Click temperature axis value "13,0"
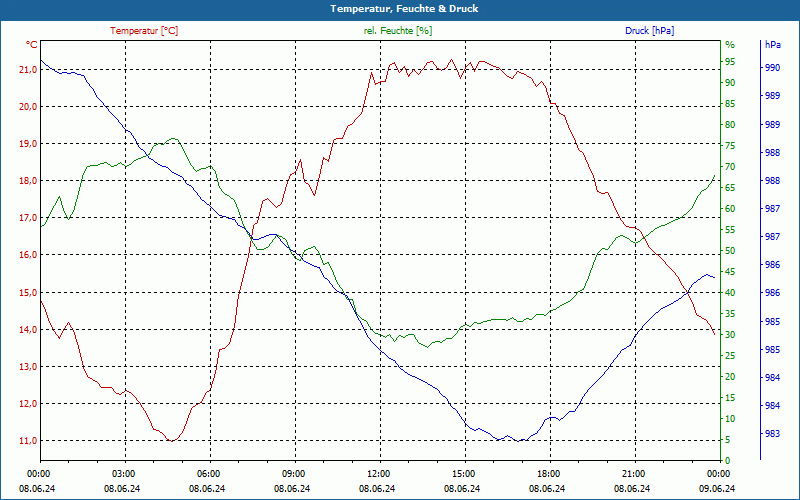The image size is (800, 500). 28,367
